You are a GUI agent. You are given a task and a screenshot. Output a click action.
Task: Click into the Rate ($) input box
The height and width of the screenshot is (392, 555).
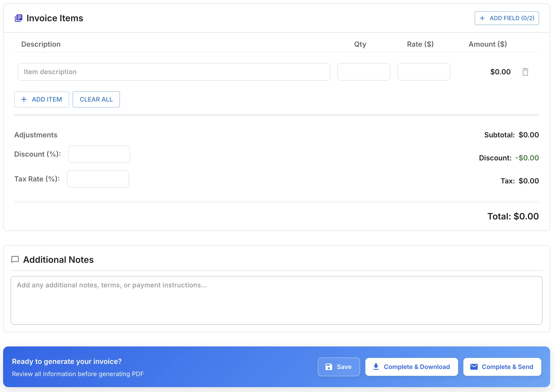tap(424, 72)
